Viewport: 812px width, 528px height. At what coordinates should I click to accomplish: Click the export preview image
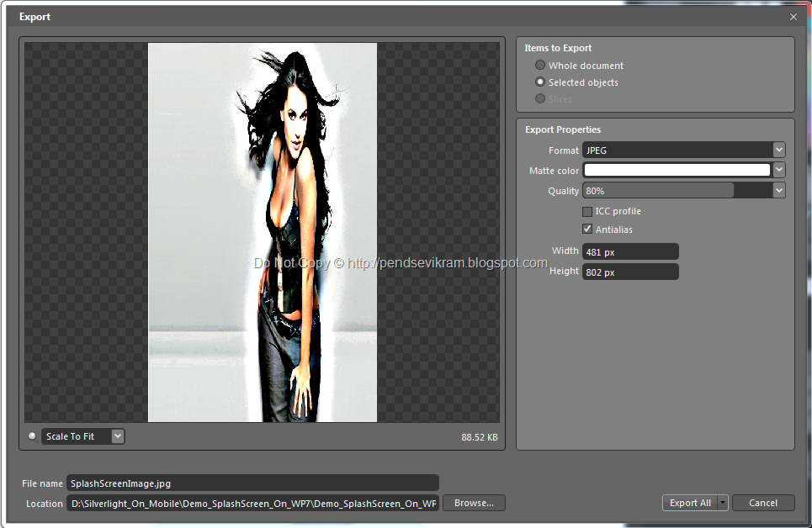tap(263, 232)
